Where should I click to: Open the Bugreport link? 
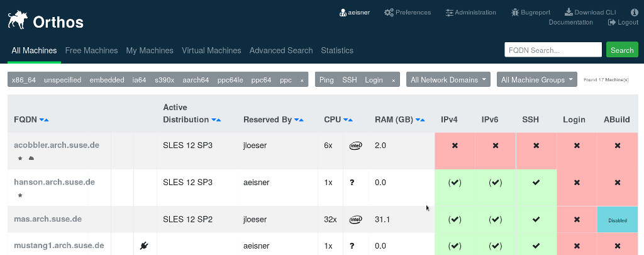531,13
